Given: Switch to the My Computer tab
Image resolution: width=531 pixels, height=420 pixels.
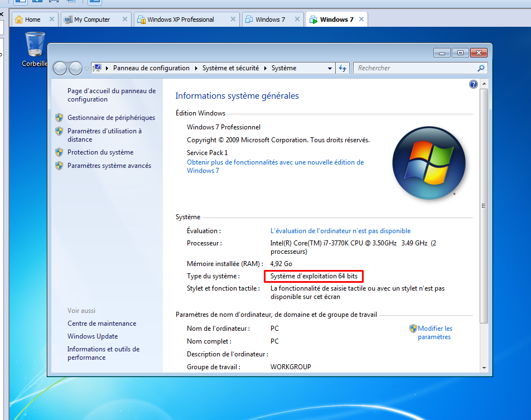Looking at the screenshot, I should click(92, 20).
